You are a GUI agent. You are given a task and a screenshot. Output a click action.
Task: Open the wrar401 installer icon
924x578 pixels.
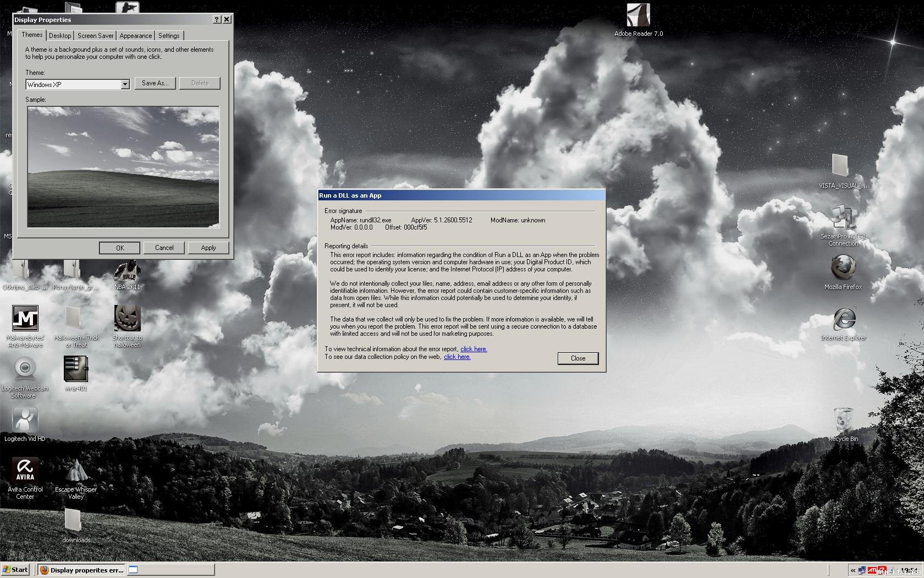point(76,373)
